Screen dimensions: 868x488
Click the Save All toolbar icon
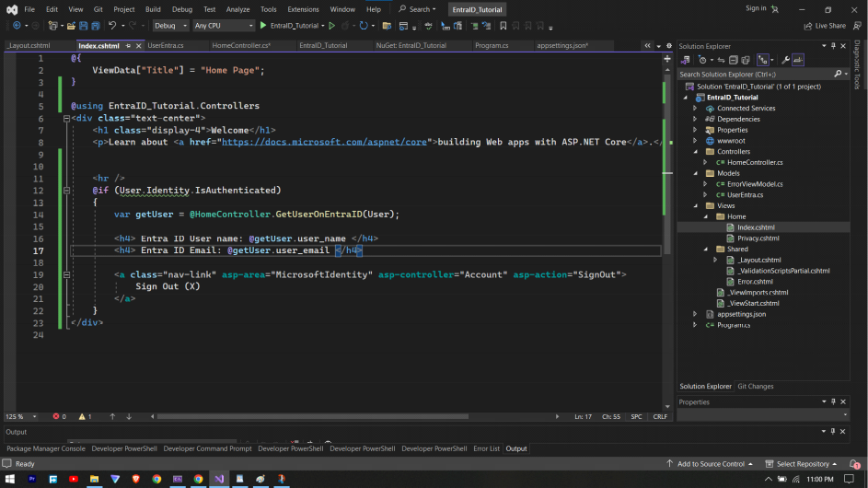96,26
